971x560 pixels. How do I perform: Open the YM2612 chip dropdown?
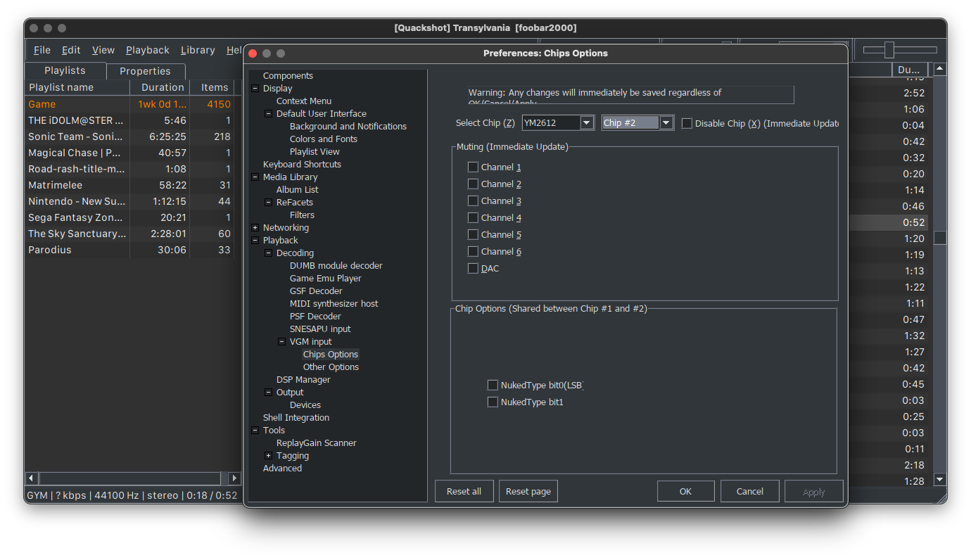(587, 123)
